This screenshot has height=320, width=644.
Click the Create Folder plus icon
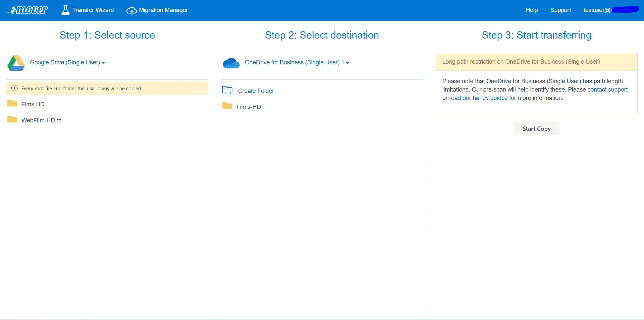(x=227, y=90)
